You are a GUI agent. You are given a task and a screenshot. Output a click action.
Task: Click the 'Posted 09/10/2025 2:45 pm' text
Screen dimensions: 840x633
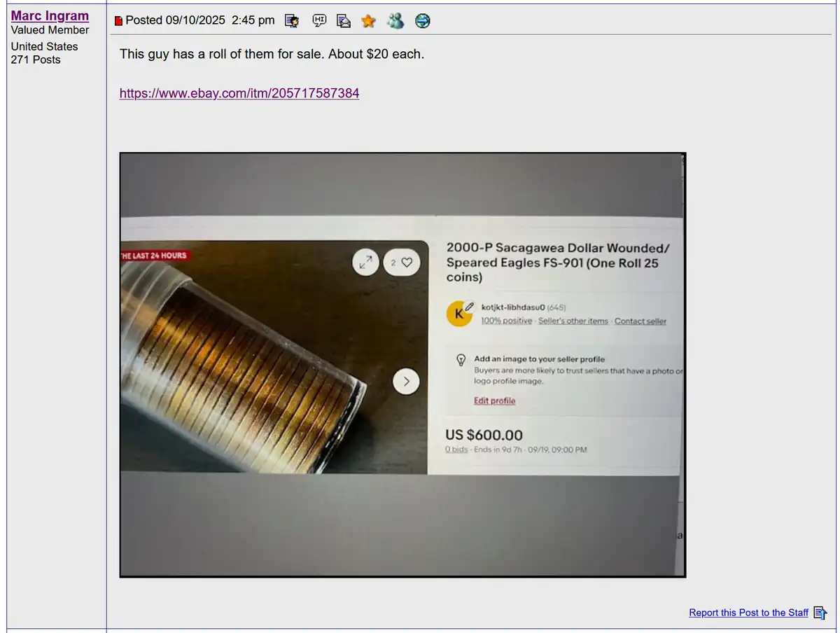point(200,20)
